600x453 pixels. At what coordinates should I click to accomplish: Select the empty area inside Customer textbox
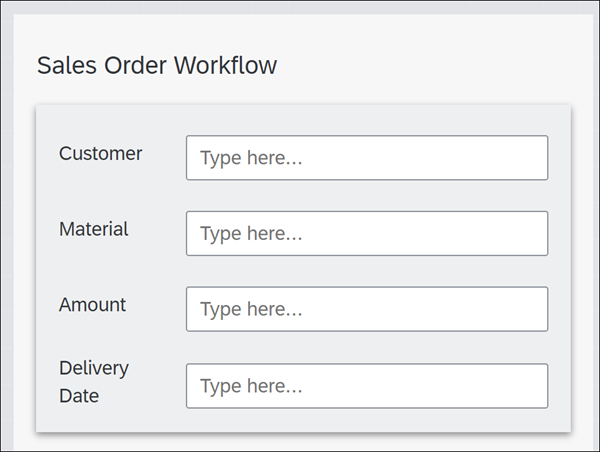(x=425, y=158)
